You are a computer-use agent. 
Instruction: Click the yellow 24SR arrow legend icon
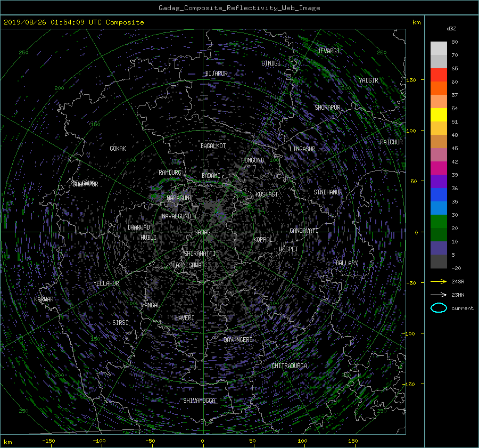[439, 281]
